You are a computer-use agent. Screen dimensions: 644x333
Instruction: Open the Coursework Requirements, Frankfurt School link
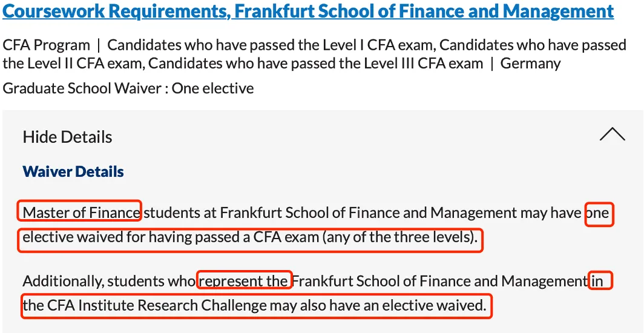coord(308,12)
